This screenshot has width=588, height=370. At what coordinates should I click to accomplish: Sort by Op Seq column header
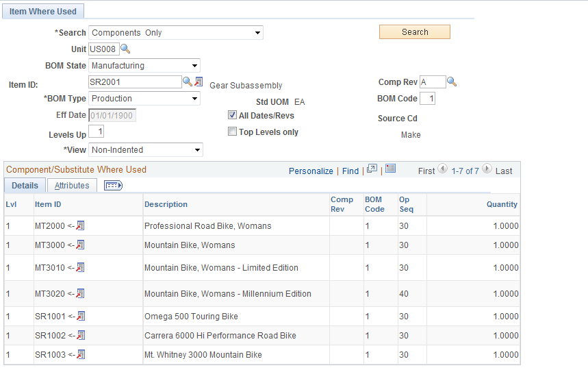(406, 204)
